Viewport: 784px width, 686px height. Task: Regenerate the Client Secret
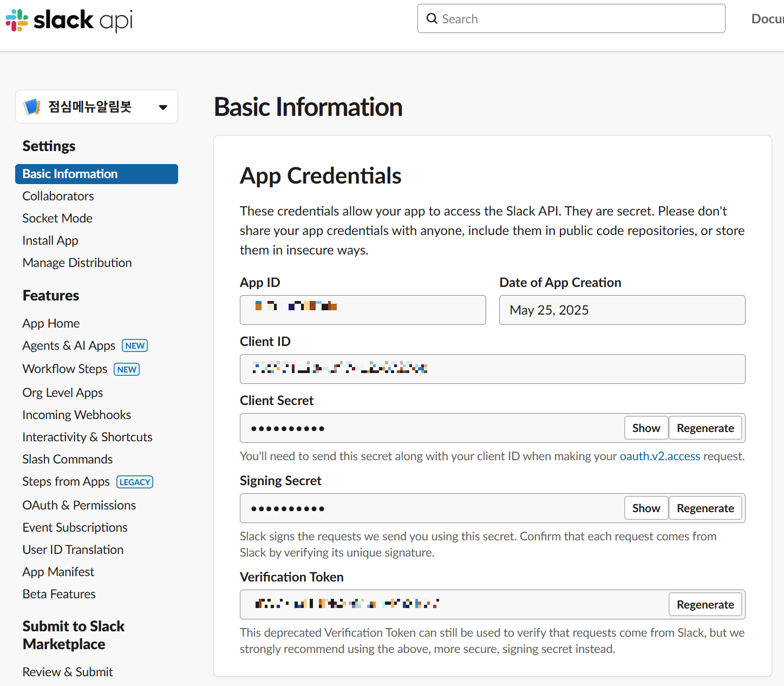click(x=705, y=428)
